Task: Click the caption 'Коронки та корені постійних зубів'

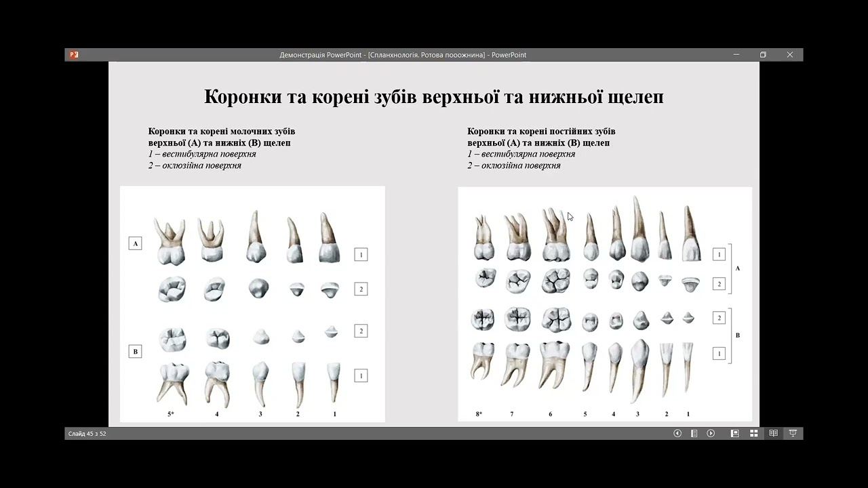Action: point(541,131)
